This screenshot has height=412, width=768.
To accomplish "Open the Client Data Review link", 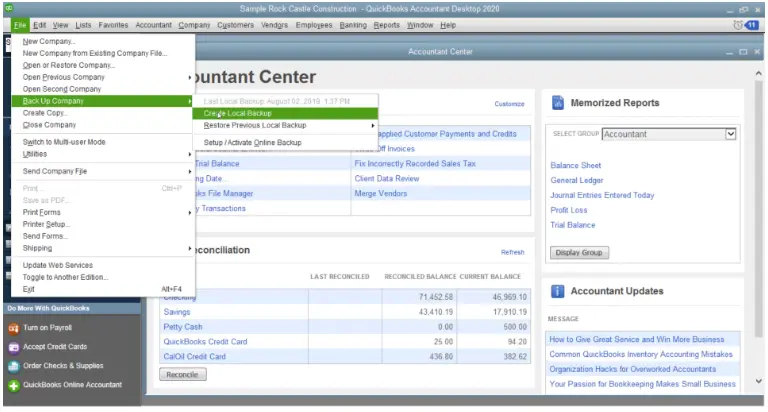I will 386,179.
